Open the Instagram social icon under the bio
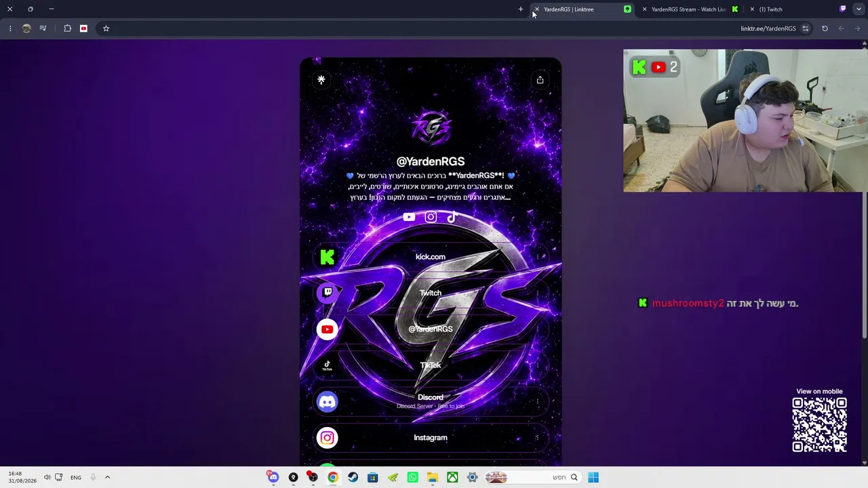 431,217
